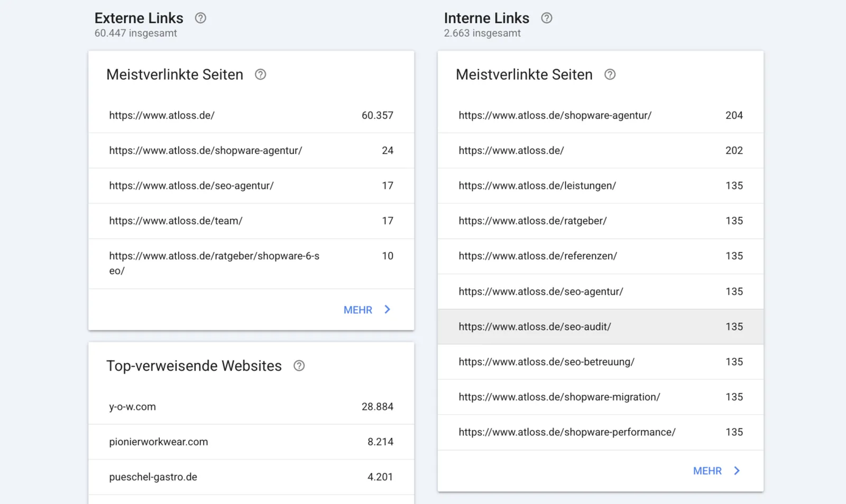This screenshot has height=504, width=846.
Task: Click MEHR in Interne Links card
Action: (707, 471)
